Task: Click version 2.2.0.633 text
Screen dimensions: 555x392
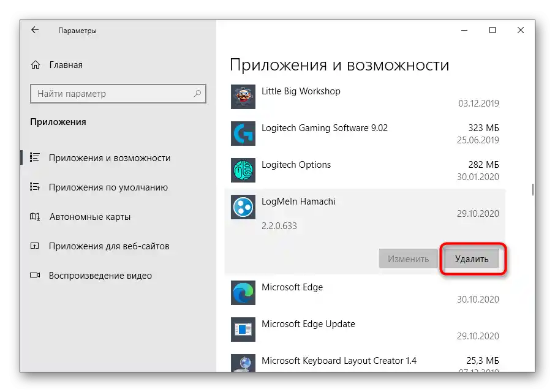Action: (279, 226)
